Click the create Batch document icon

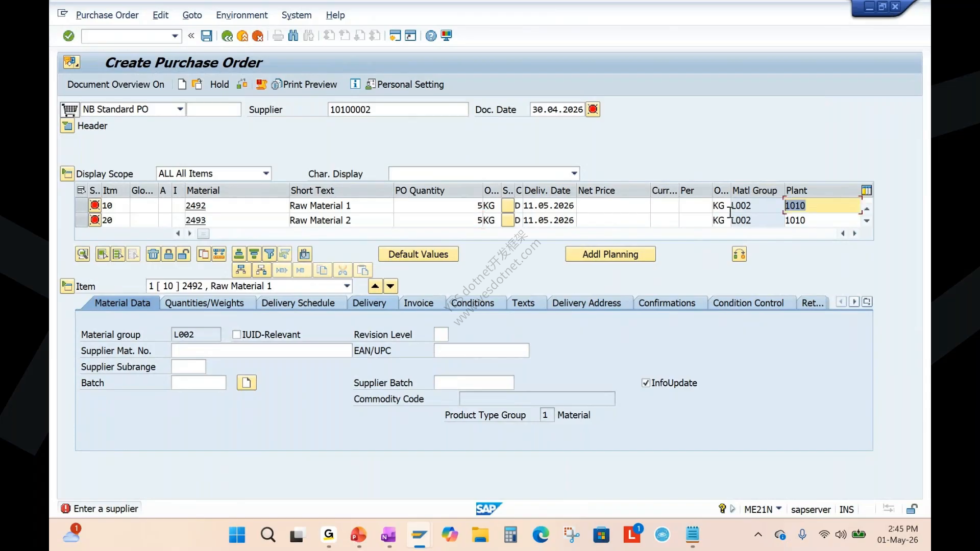[247, 383]
